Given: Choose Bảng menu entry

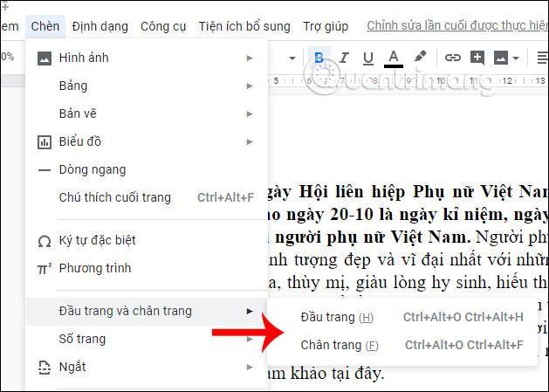Looking at the screenshot, I should (147, 86).
